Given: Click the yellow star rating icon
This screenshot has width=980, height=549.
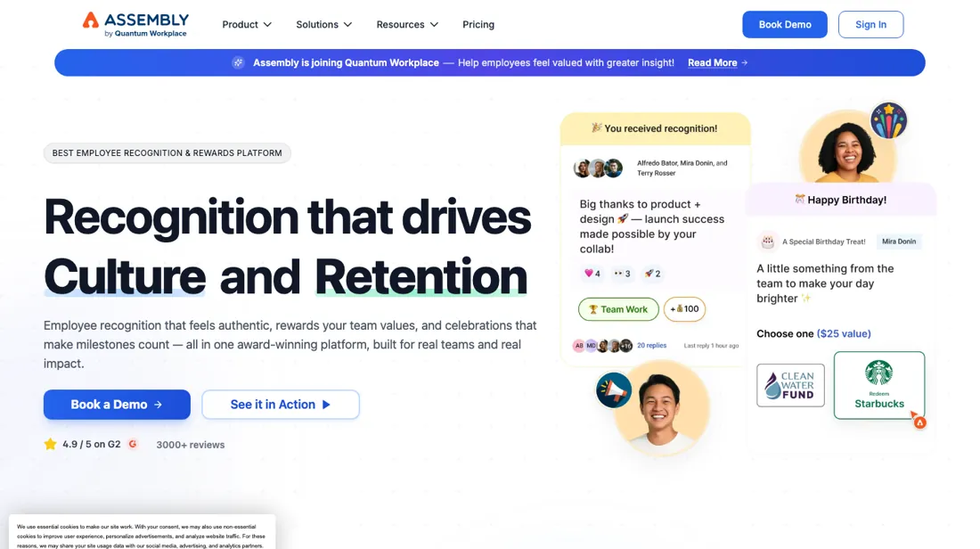Looking at the screenshot, I should 50,444.
